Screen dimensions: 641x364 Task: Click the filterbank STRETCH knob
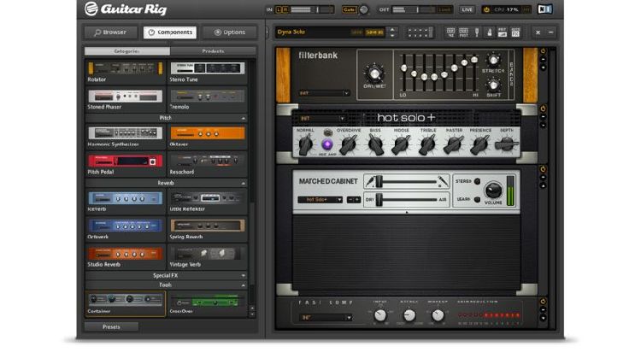[x=493, y=61]
